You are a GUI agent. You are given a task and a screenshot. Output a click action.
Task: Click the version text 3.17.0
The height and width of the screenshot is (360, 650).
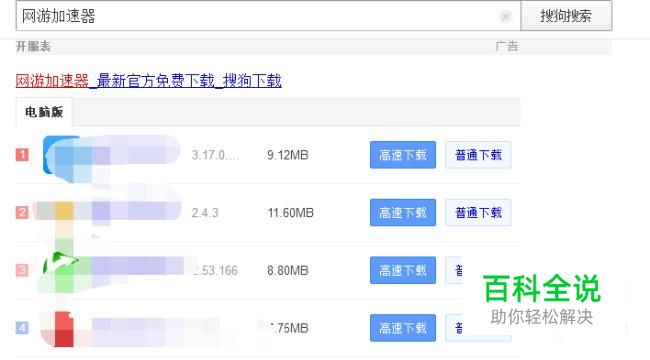[216, 155]
